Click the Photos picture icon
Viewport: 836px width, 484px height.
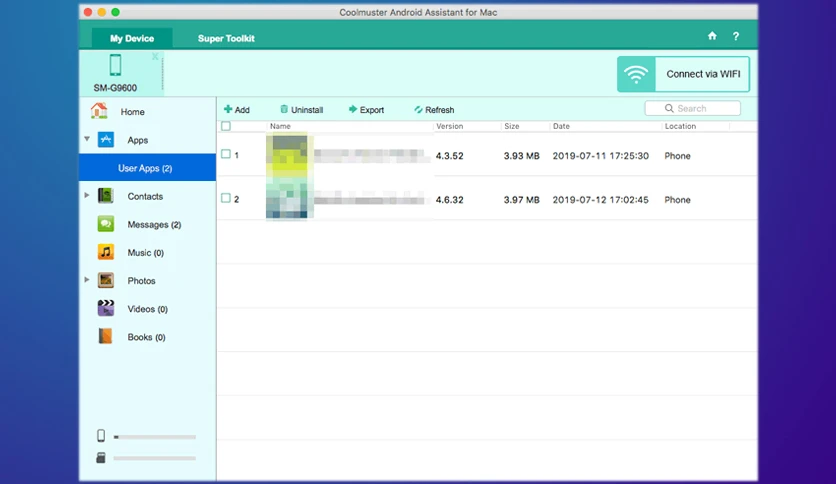tap(106, 280)
